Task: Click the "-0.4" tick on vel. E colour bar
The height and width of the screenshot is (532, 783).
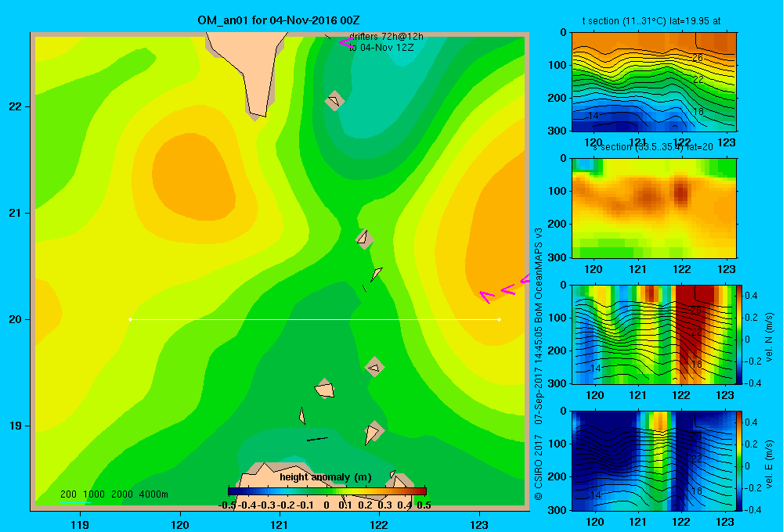Action: [752, 509]
